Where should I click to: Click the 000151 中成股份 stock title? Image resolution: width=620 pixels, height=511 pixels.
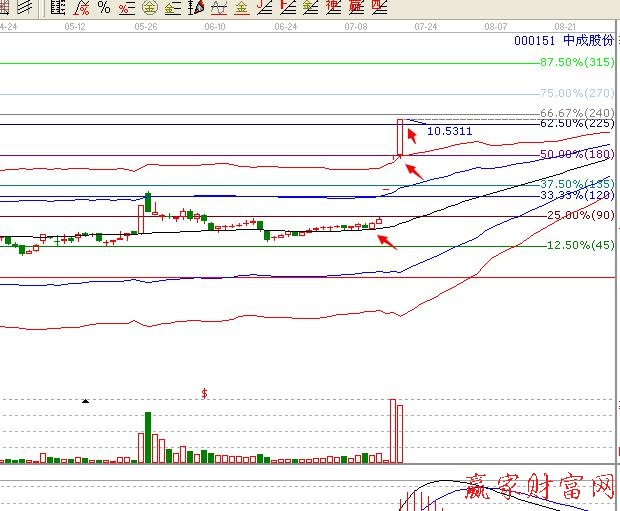point(561,42)
